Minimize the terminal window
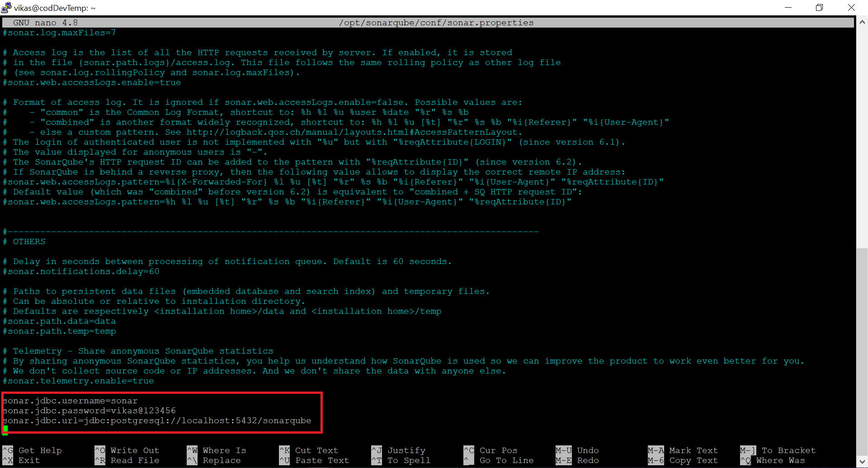The image size is (868, 468). pos(788,8)
